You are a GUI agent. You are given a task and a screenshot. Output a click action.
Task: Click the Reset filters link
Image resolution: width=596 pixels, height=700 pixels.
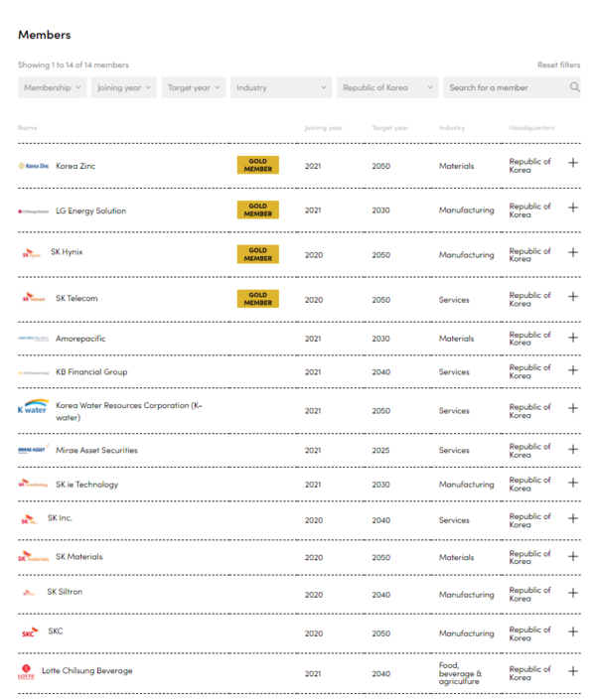[x=558, y=65]
